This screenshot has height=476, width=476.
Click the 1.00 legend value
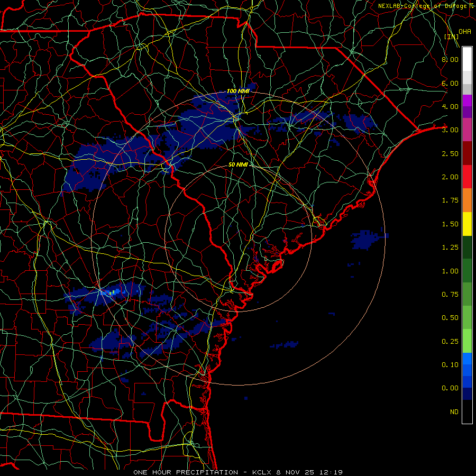450,271
